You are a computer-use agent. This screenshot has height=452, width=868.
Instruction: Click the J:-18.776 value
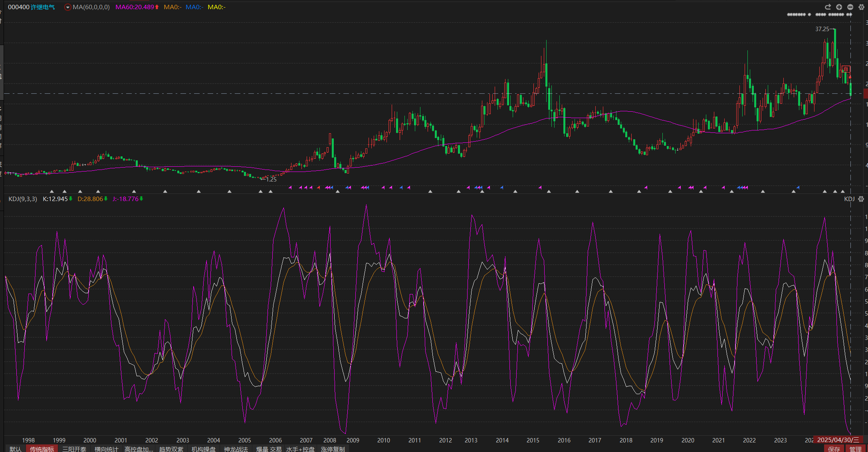[x=125, y=199]
